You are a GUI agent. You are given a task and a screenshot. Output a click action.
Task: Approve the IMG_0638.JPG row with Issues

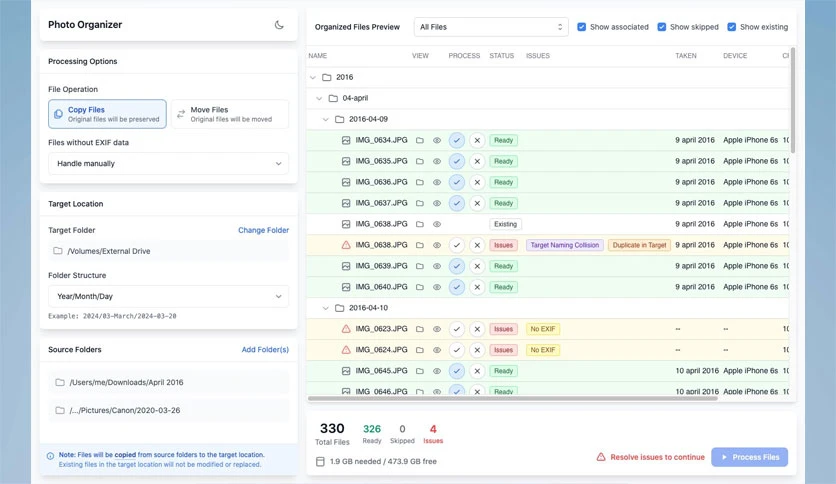point(456,245)
